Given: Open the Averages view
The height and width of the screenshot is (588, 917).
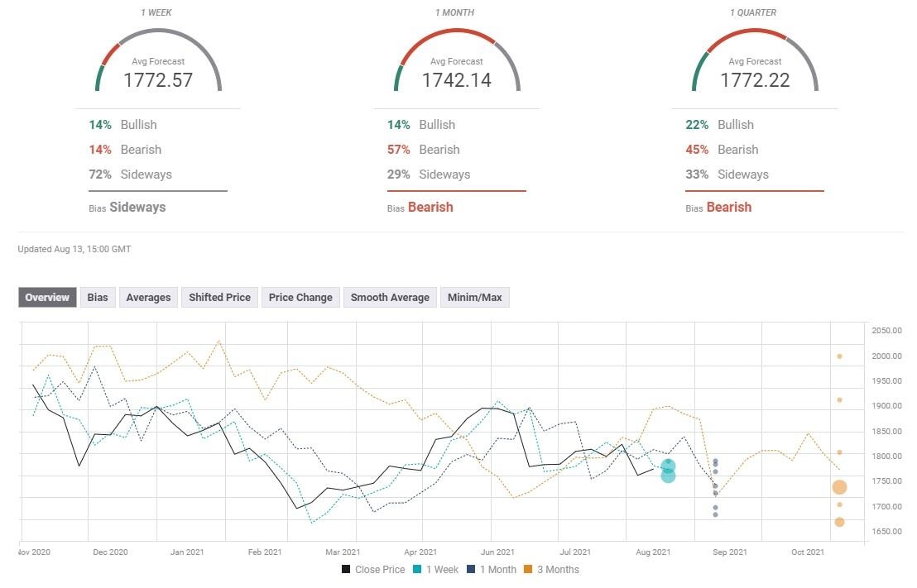Looking at the screenshot, I should pos(147,297).
